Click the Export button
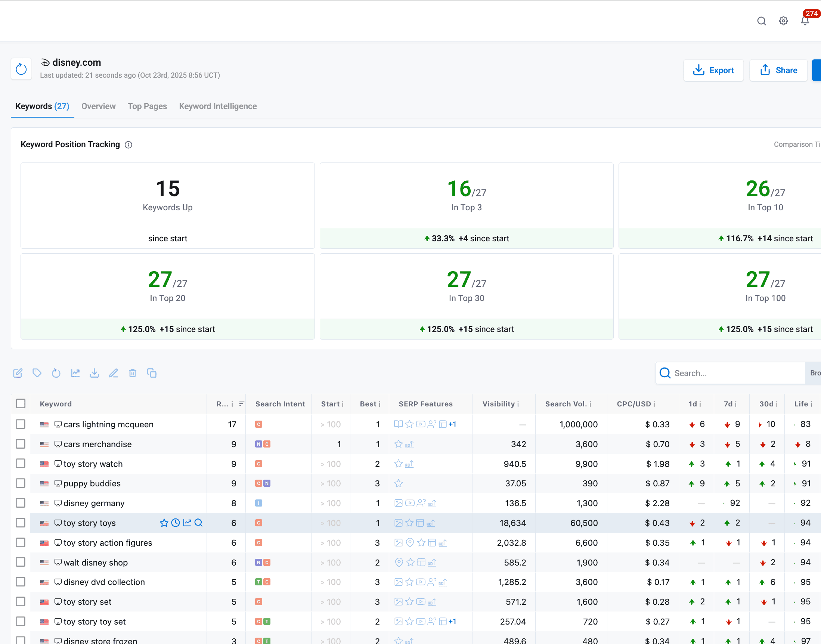Image resolution: width=821 pixels, height=644 pixels. pyautogui.click(x=713, y=70)
